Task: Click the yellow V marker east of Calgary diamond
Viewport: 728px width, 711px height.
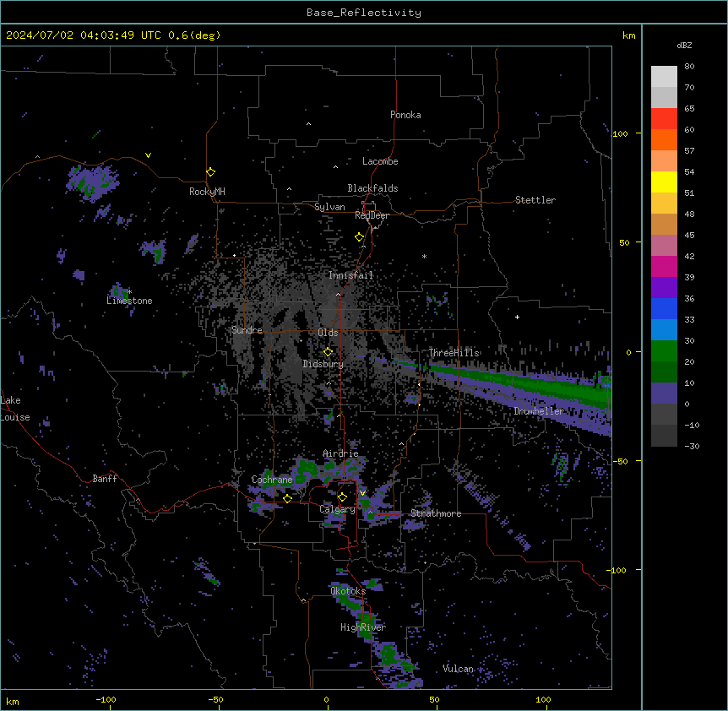Action: pos(362,493)
